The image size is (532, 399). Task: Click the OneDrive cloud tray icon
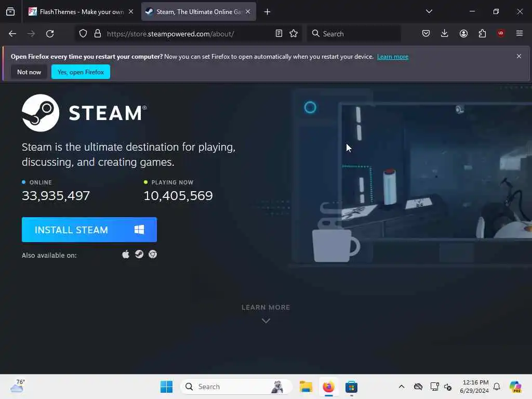coord(418,387)
